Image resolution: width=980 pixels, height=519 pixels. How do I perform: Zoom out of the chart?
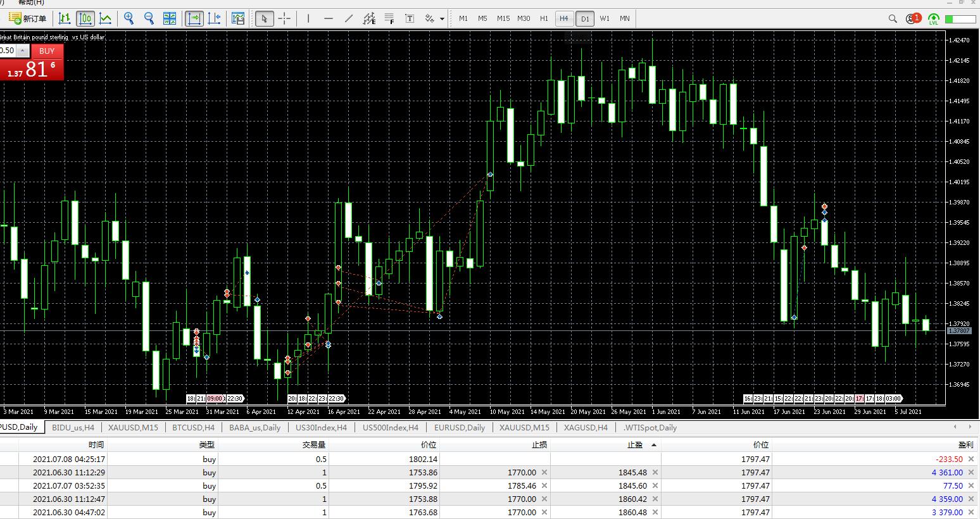pos(149,18)
